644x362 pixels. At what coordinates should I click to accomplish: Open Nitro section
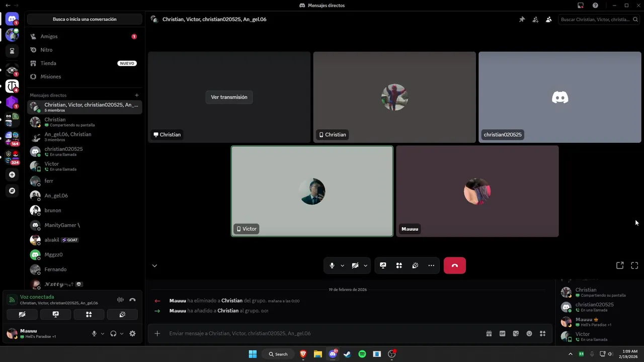tap(85, 50)
